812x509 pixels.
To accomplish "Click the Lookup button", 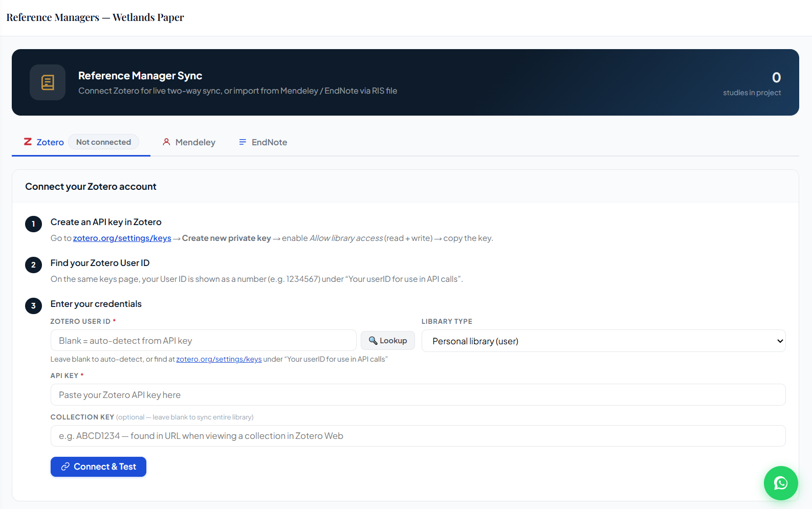I will [x=388, y=341].
